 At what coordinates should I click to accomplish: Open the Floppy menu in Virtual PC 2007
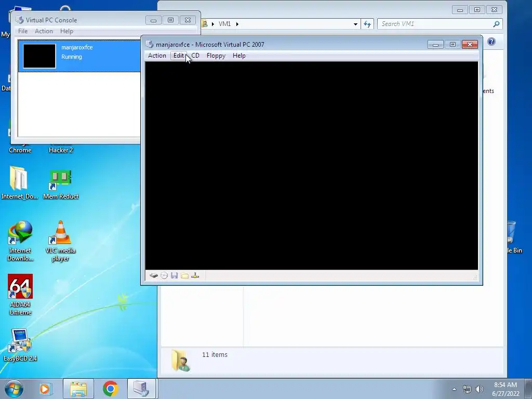216,56
